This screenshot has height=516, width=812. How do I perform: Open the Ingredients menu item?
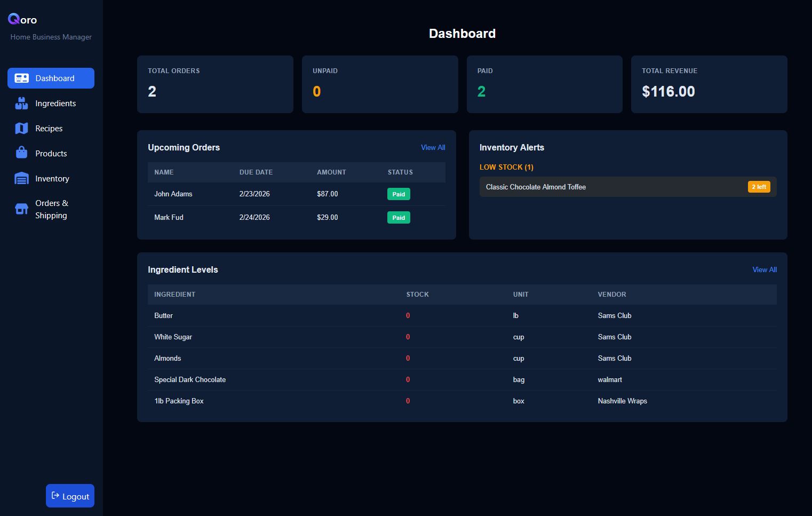[x=55, y=104]
